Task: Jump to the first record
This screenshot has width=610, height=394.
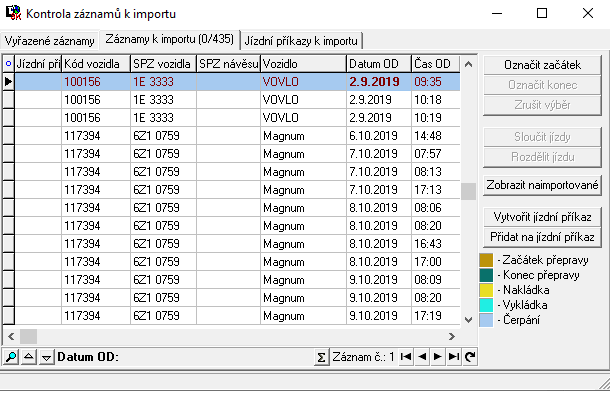Action: click(x=406, y=357)
